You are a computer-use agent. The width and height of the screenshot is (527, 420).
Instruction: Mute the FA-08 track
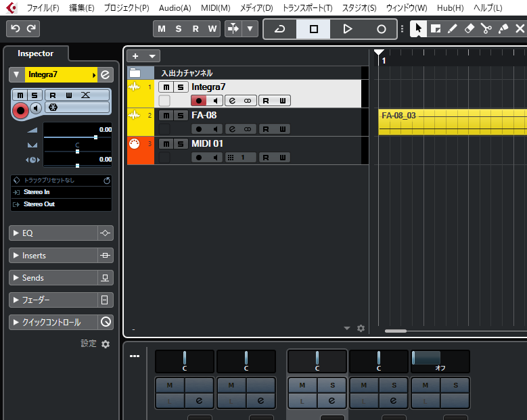[166, 116]
